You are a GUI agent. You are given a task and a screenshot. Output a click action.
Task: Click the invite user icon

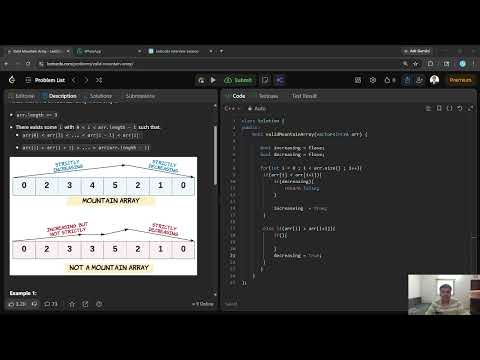(420, 80)
